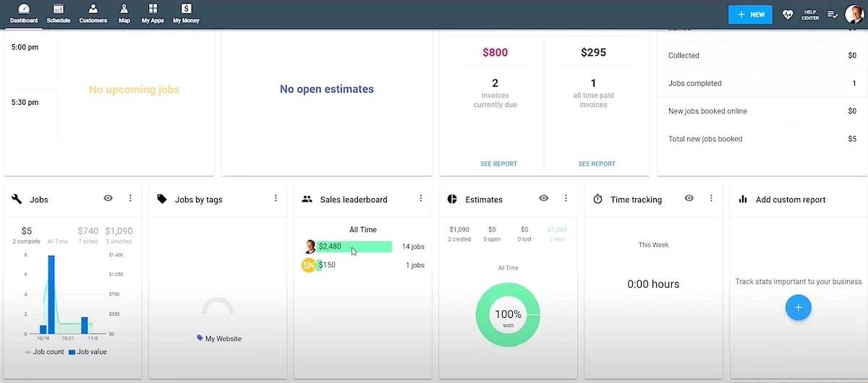Click the Add custom report bar chart icon

(x=743, y=199)
